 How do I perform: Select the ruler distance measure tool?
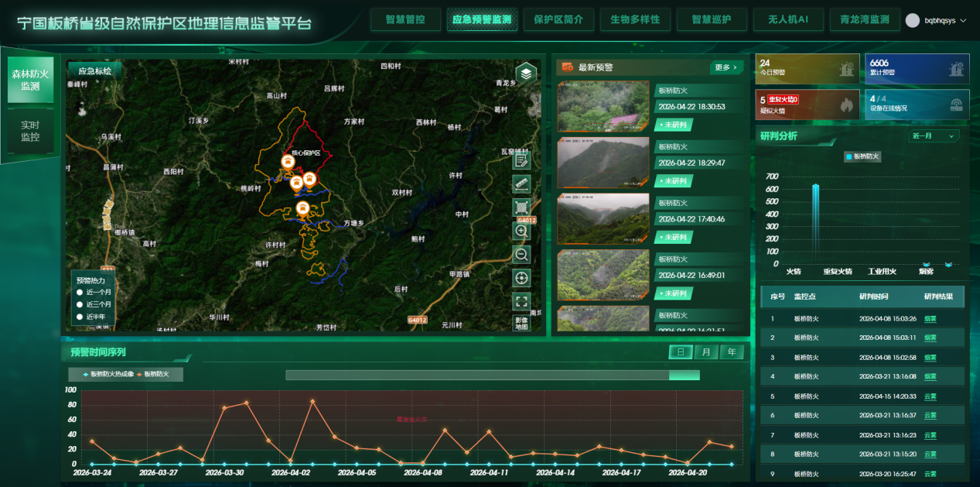521,183
